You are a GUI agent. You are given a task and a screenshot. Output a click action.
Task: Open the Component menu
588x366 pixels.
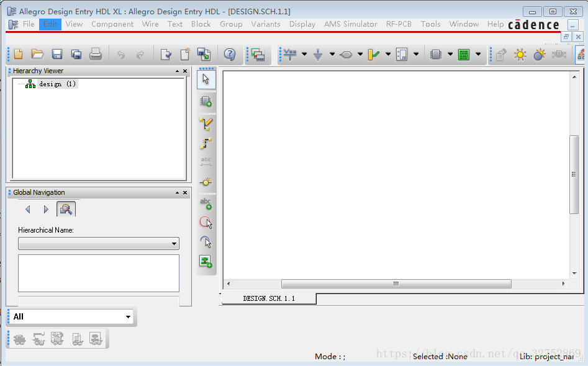click(x=112, y=24)
